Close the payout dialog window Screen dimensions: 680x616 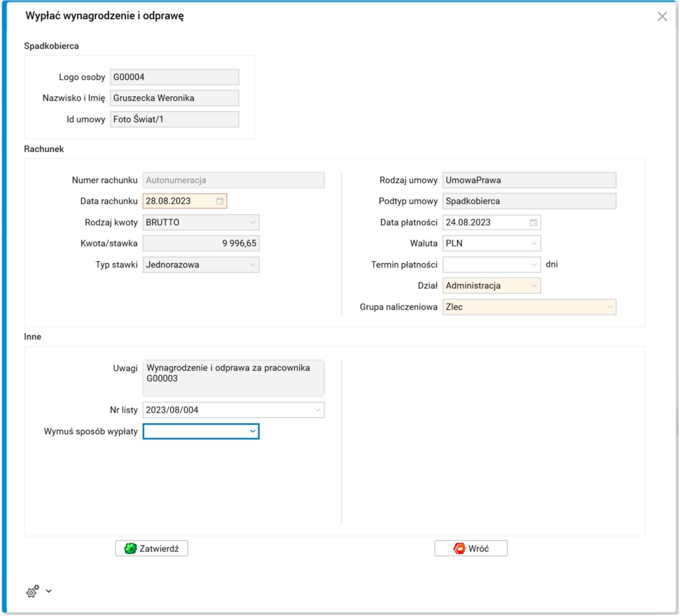(662, 17)
